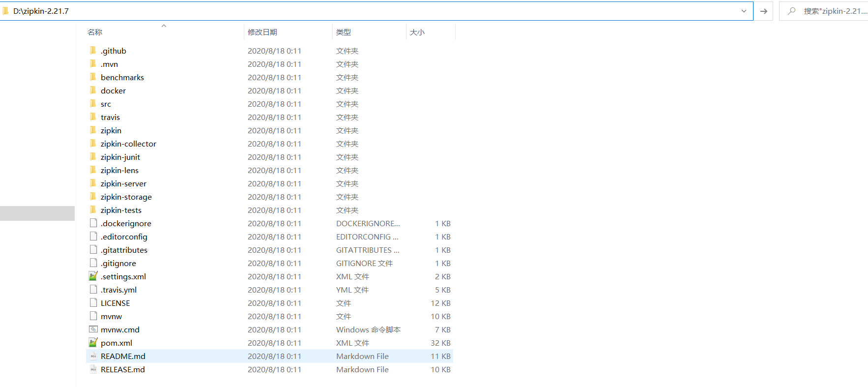
Task: Click the .settings.xml file icon
Action: pos(93,276)
